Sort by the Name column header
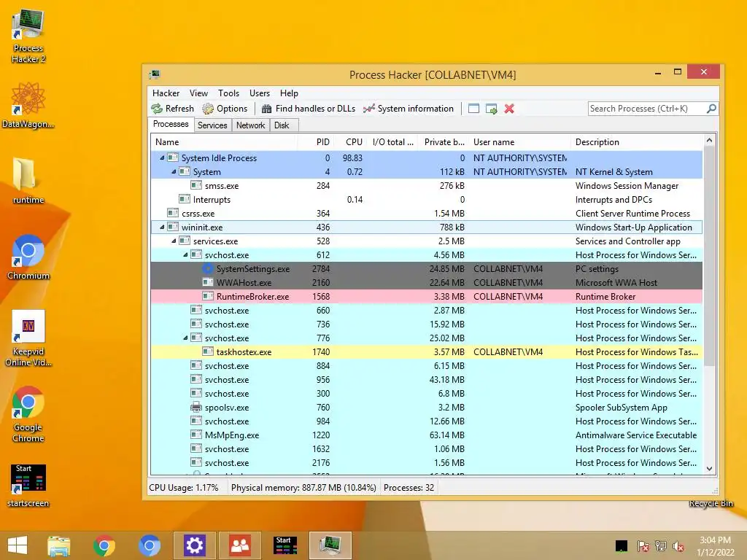The width and height of the screenshot is (747, 560). click(x=224, y=142)
